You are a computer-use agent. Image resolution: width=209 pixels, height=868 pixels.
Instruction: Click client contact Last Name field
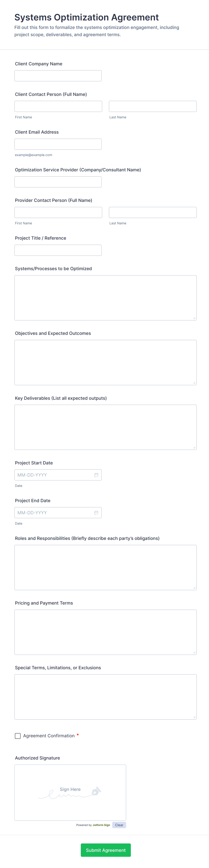(x=153, y=106)
